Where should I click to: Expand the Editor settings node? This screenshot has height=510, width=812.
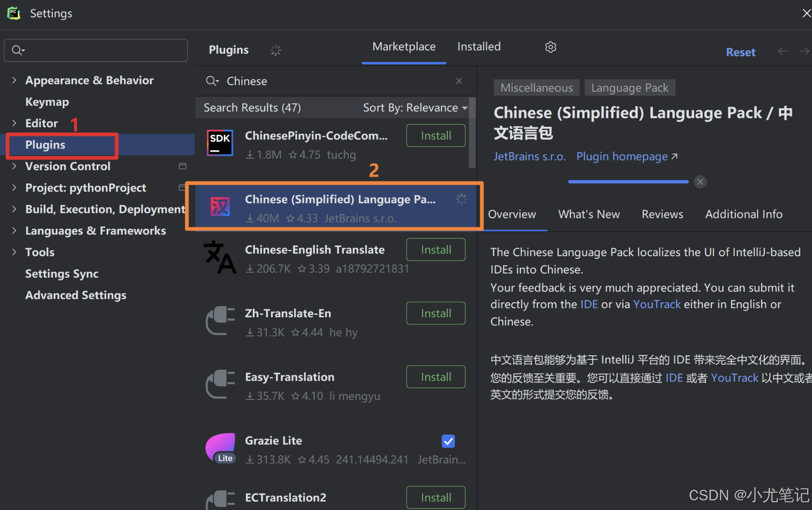tap(14, 123)
